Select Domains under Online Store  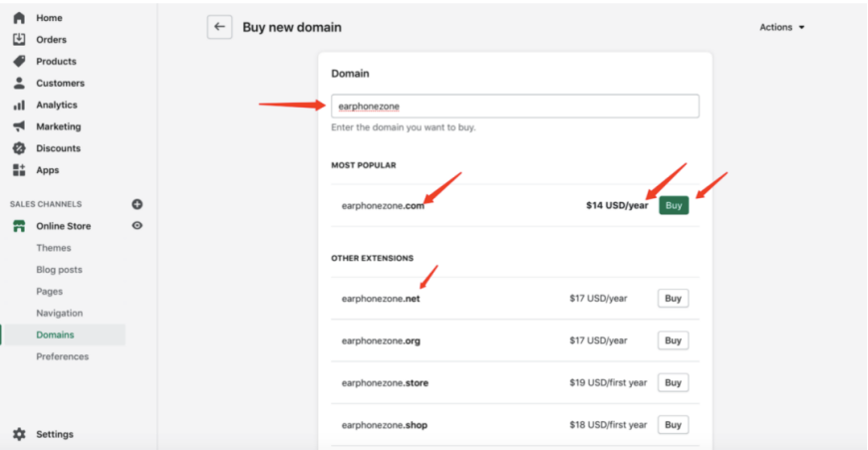pos(55,335)
